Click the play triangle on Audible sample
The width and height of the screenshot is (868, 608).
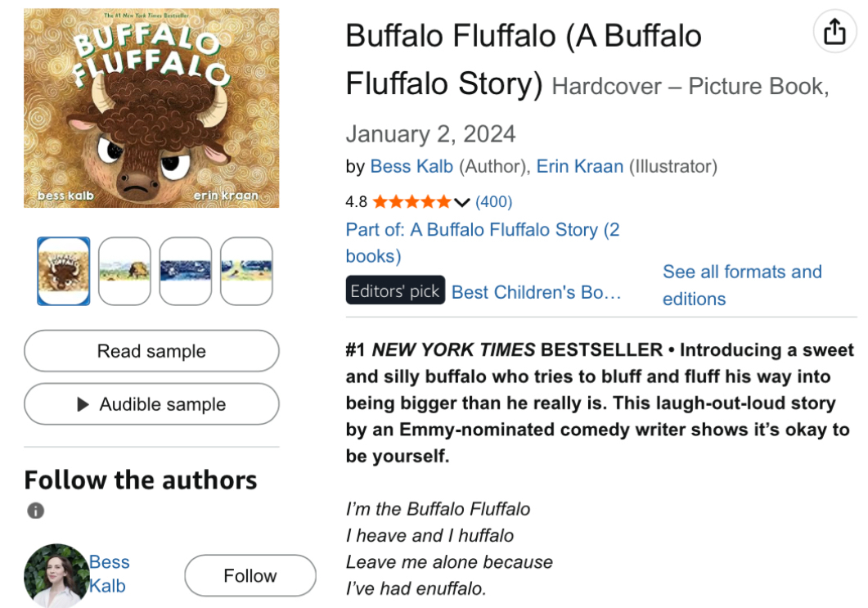tap(82, 404)
